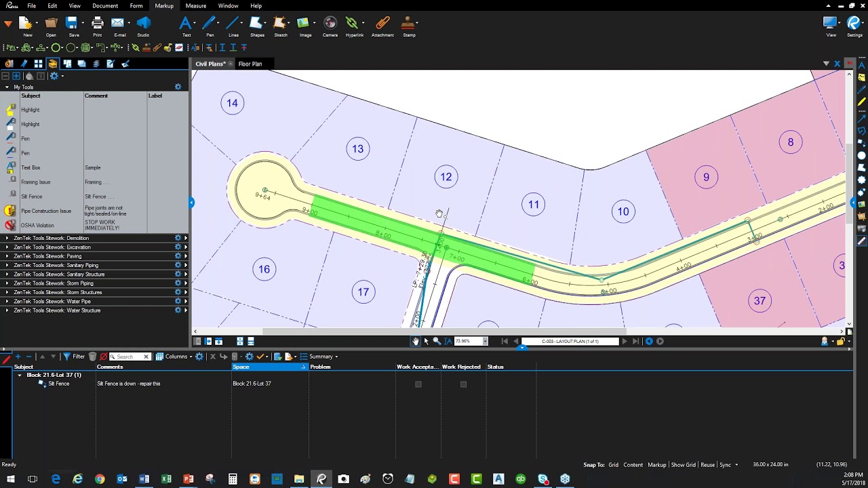Expand ZenTek Tools Sitework: Paving set
868x488 pixels.
coord(7,256)
